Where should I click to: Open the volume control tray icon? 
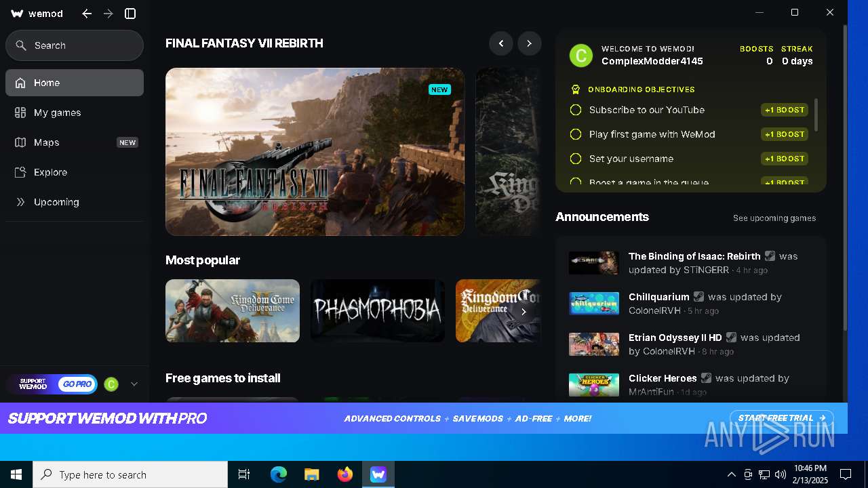tap(781, 474)
